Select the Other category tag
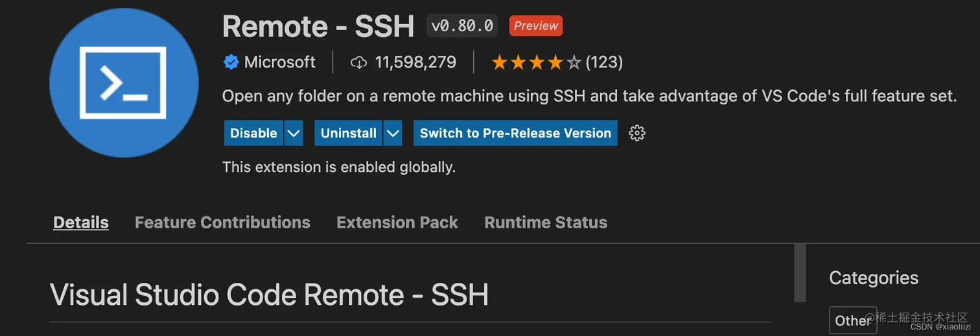Viewport: 980px width, 336px height. (x=853, y=320)
